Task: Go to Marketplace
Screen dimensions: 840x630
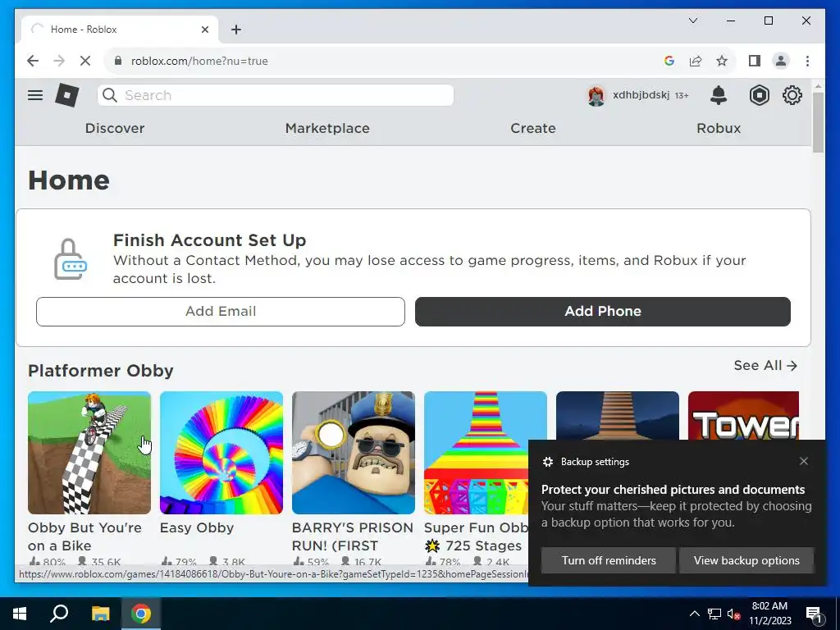Action: (327, 128)
